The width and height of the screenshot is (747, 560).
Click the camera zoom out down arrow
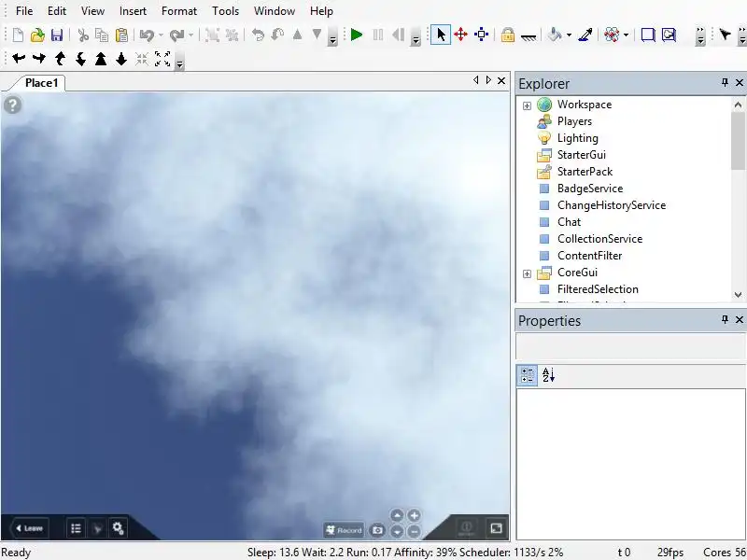click(x=121, y=59)
